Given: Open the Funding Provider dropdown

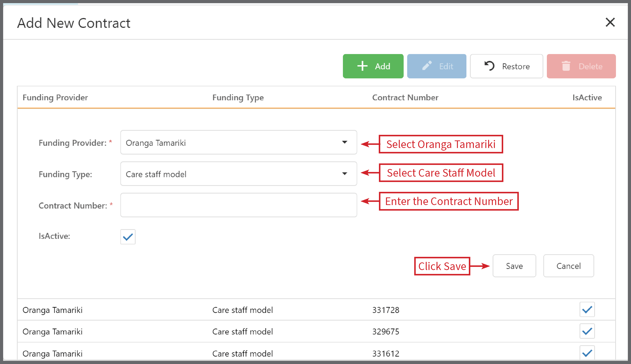Looking at the screenshot, I should point(239,142).
